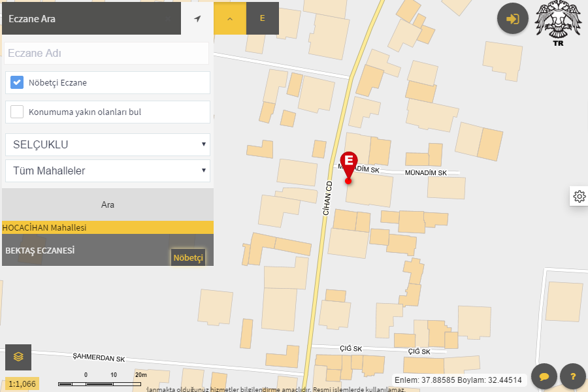Click the 1:1,066 map scale indicator
The width and height of the screenshot is (588, 392).
23,384
